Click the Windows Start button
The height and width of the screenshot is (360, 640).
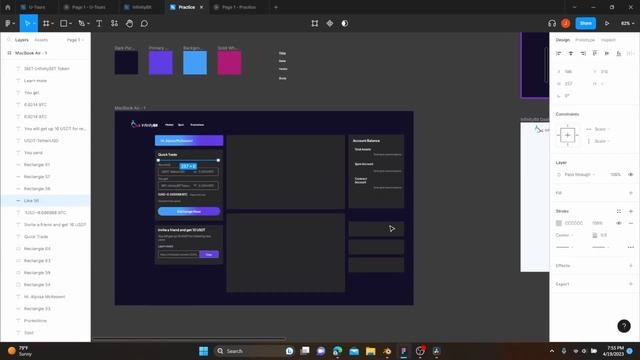click(x=203, y=351)
